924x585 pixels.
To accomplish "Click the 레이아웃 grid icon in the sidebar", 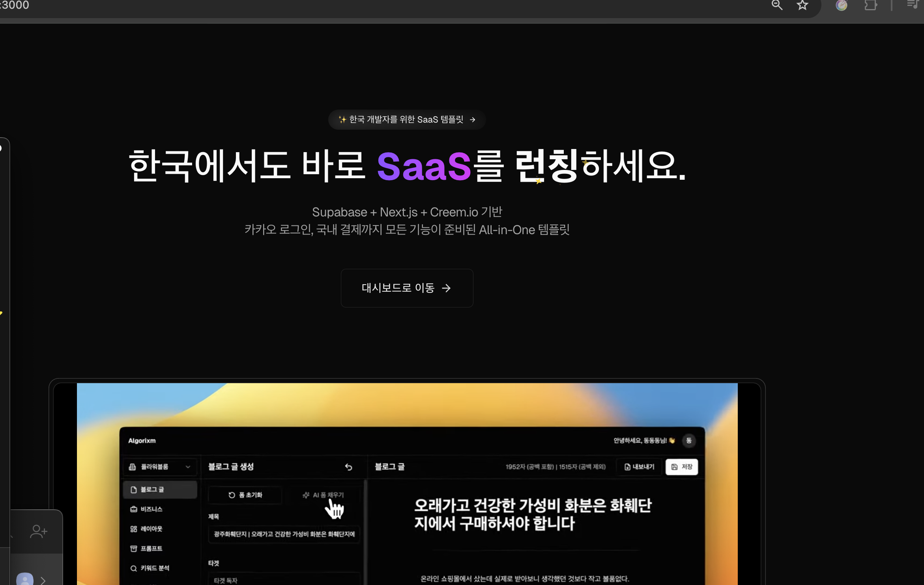I will pyautogui.click(x=133, y=529).
